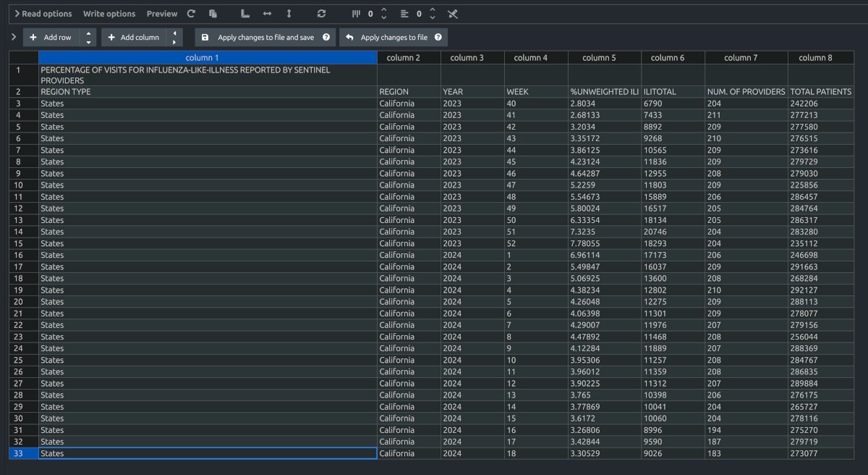
Task: Click the ILITOTAL cell 9026
Action: pos(673,453)
